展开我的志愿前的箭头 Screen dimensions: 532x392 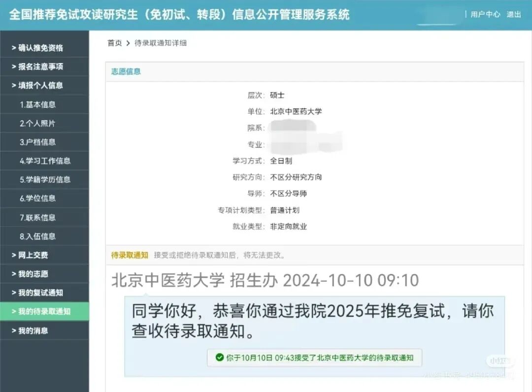pyautogui.click(x=14, y=274)
